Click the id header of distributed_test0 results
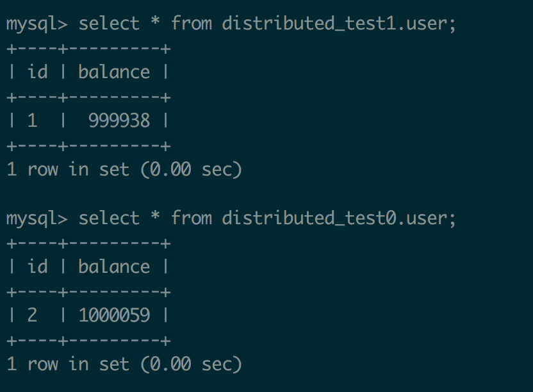 click(37, 266)
